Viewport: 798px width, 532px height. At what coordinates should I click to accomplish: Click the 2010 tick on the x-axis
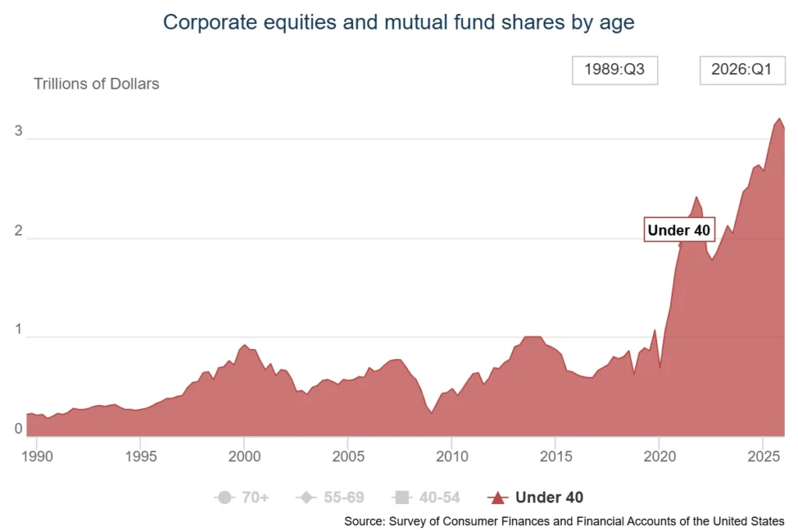pyautogui.click(x=452, y=456)
